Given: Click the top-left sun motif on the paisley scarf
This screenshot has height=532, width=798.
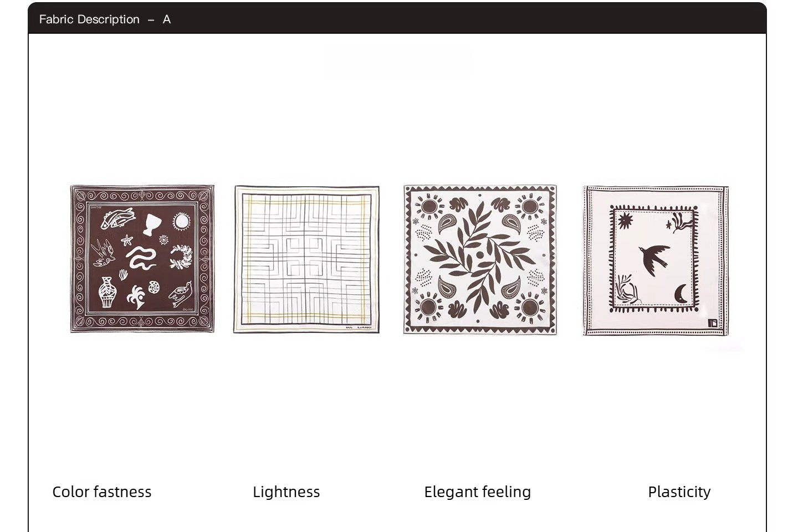Looking at the screenshot, I should (428, 208).
